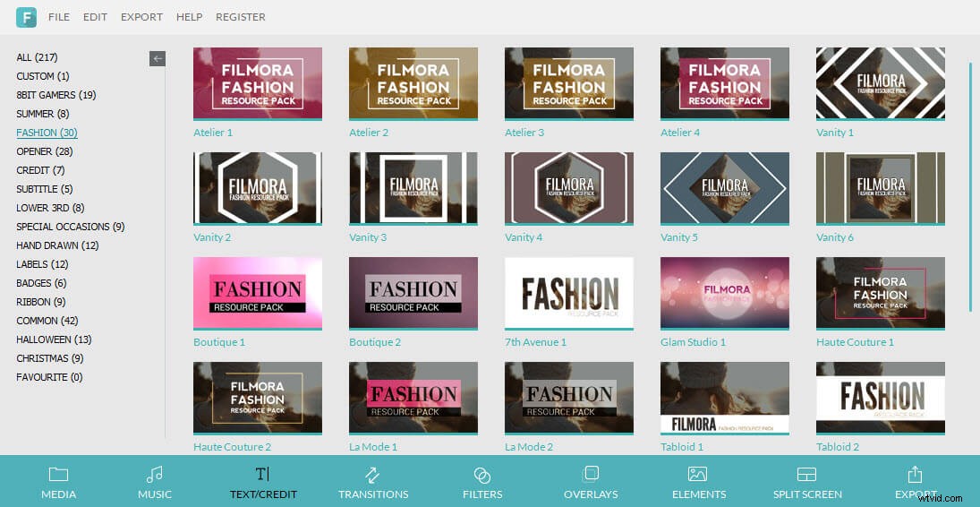Choose the Boutique 1 pink thumbnail
Viewport: 980px width, 507px height.
258,293
